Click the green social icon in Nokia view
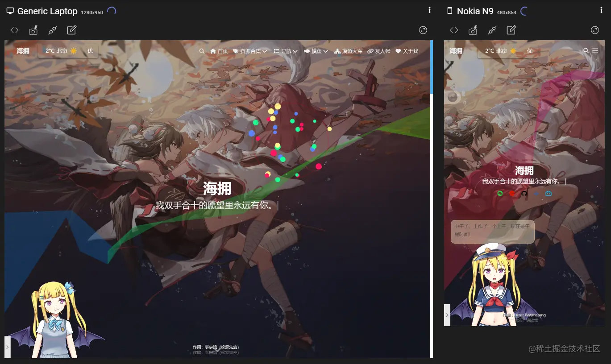 500,194
